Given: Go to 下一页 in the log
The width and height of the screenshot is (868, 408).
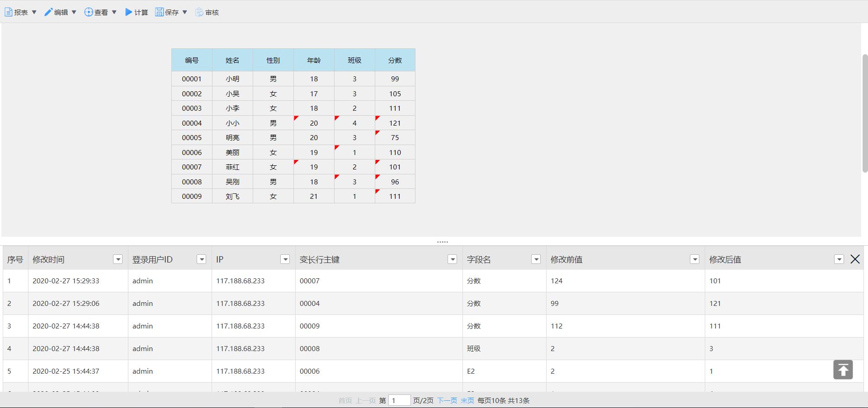Looking at the screenshot, I should tap(447, 400).
